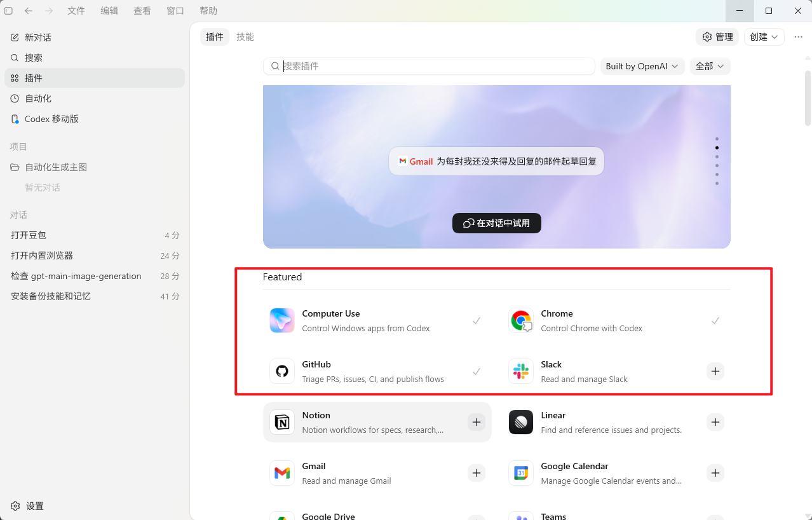Click the GitHub plugin icon
Viewport: 812px width, 520px height.
pyautogui.click(x=282, y=371)
